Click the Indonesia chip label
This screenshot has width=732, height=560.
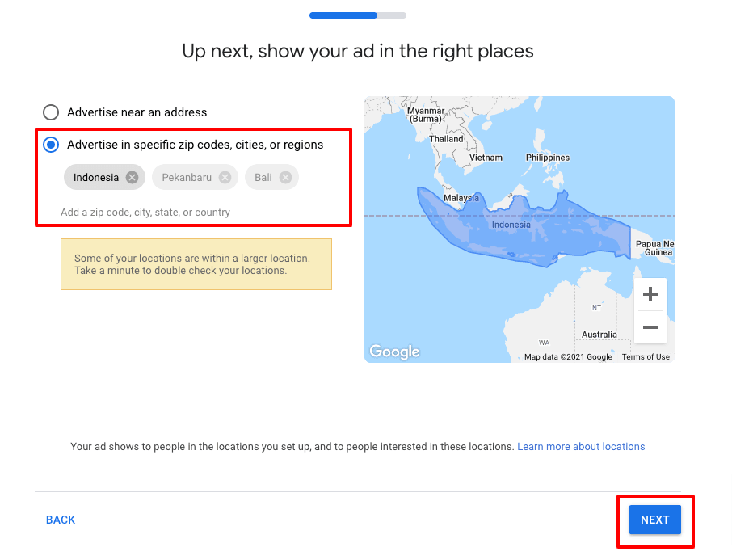[95, 178]
